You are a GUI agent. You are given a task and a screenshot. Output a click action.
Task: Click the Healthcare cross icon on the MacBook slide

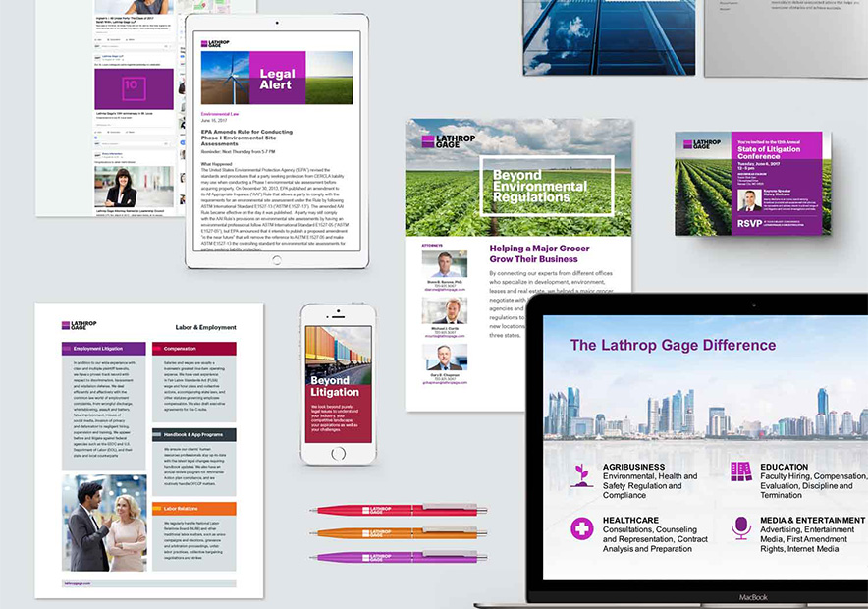tap(581, 528)
